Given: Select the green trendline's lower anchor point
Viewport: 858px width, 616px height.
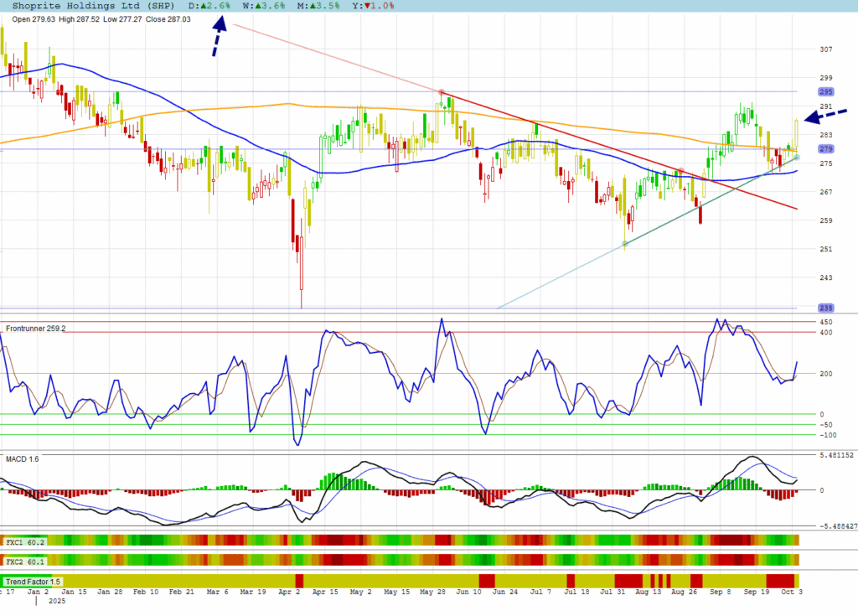Looking at the screenshot, I should click(625, 245).
